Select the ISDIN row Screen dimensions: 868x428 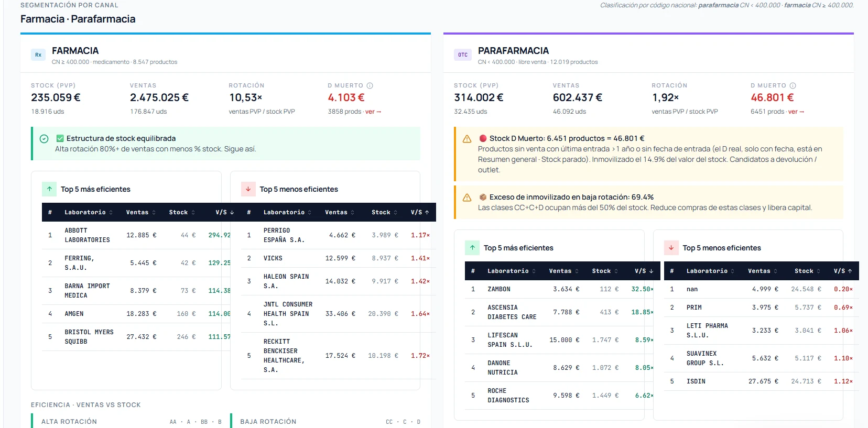762,381
